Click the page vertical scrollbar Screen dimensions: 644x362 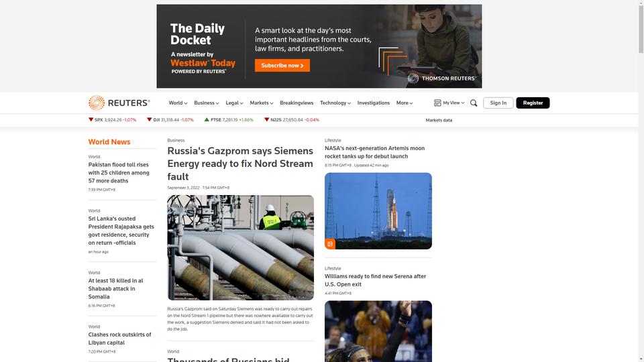(x=641, y=181)
